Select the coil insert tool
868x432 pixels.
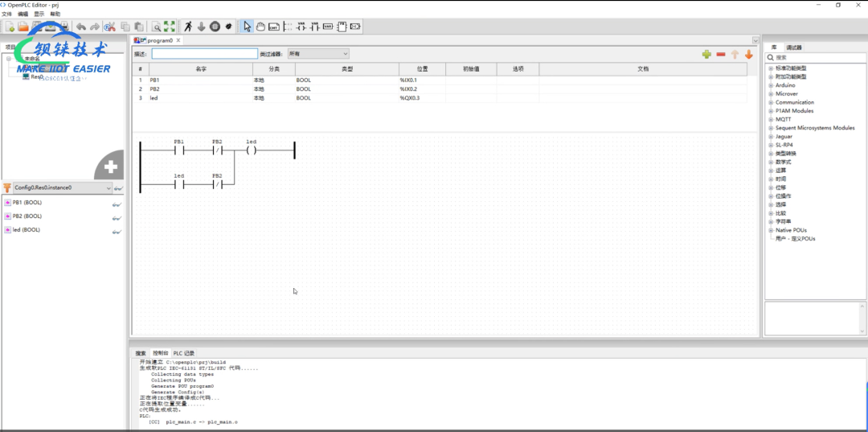click(301, 27)
